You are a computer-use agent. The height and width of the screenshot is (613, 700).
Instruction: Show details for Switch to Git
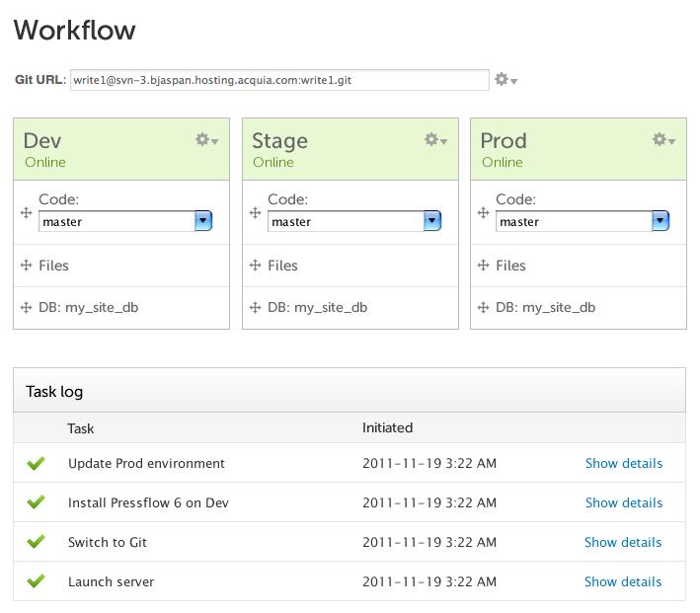pos(623,542)
